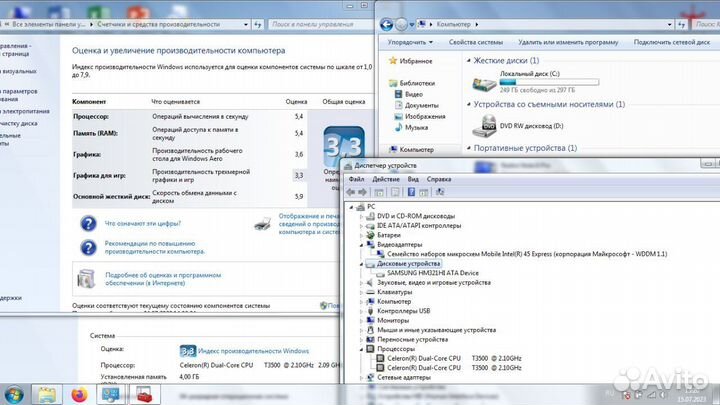Image resolution: width=720 pixels, height=405 pixels.
Task: Click the Forward button in Computer window
Action: point(401,24)
